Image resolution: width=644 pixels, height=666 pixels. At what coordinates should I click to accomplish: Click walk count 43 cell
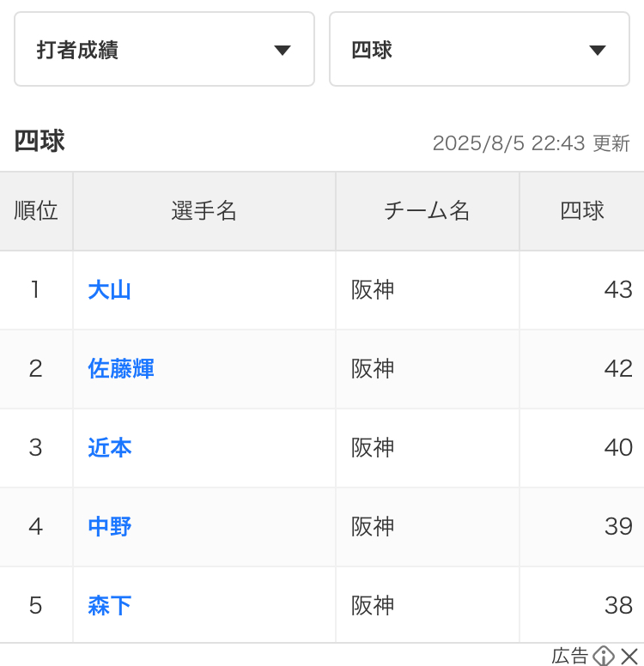click(x=617, y=290)
